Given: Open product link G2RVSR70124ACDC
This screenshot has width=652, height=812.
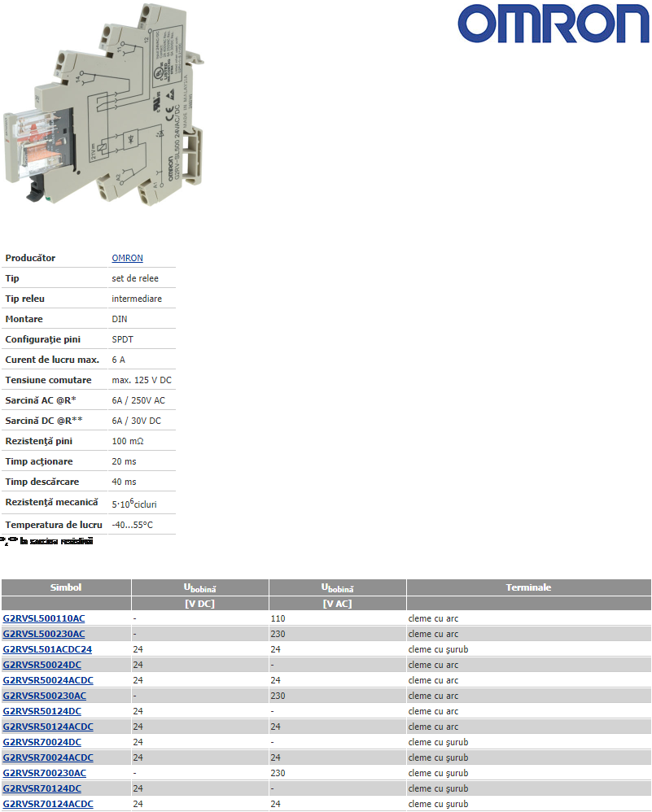Looking at the screenshot, I should 48,804.
